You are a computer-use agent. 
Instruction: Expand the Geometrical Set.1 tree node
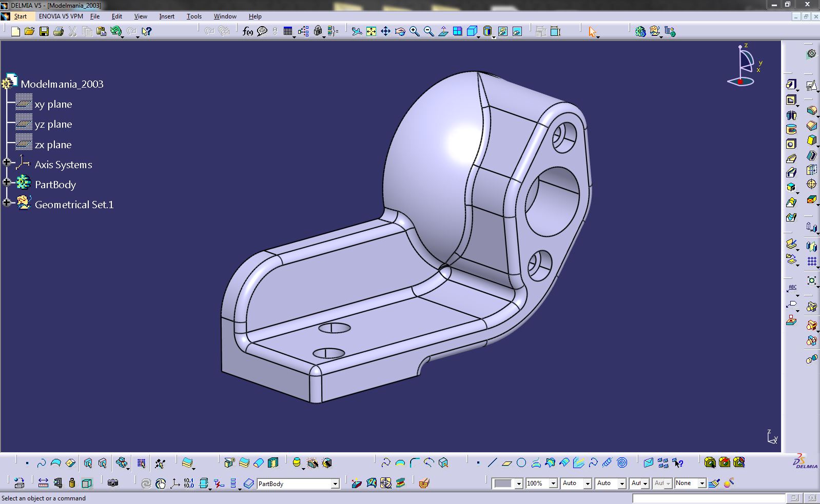click(x=7, y=203)
